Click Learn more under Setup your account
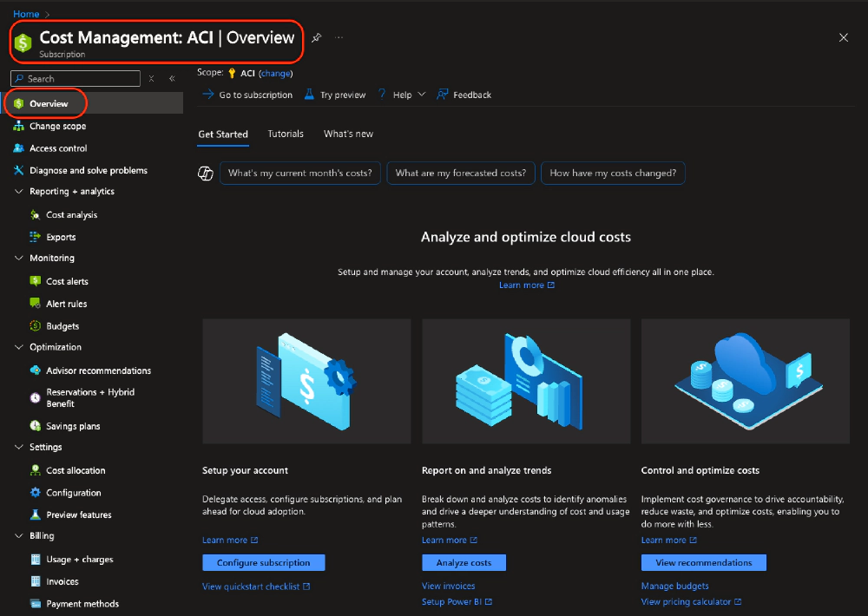This screenshot has width=868, height=616. tap(230, 540)
